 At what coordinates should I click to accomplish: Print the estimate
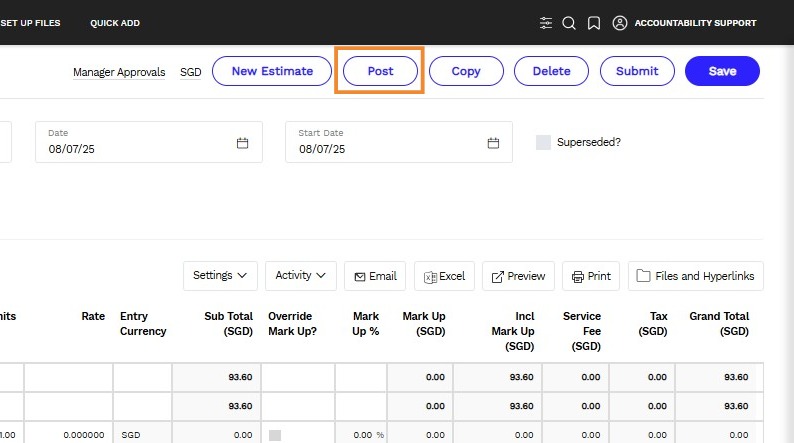pyautogui.click(x=590, y=276)
